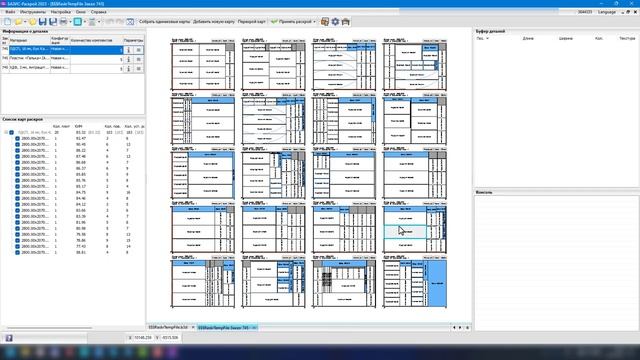640x360 pixels.
Task: Open dropdown arrow next to the layout icon
Action: click(x=99, y=22)
